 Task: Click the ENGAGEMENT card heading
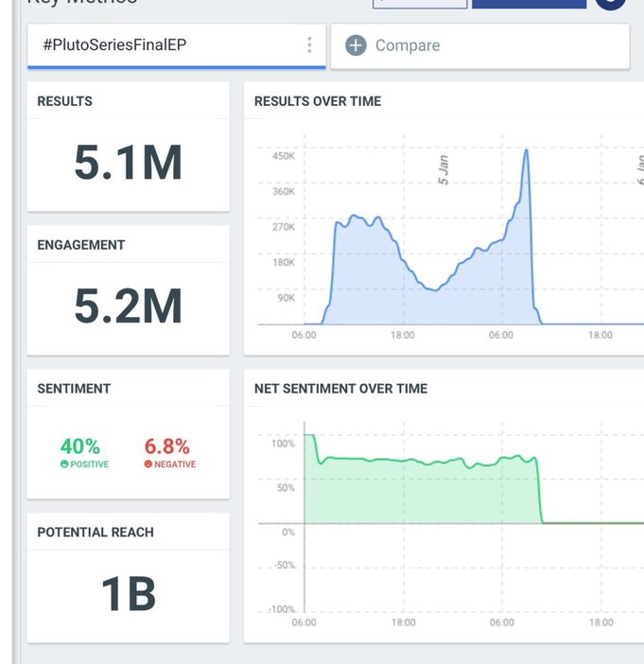(81, 245)
